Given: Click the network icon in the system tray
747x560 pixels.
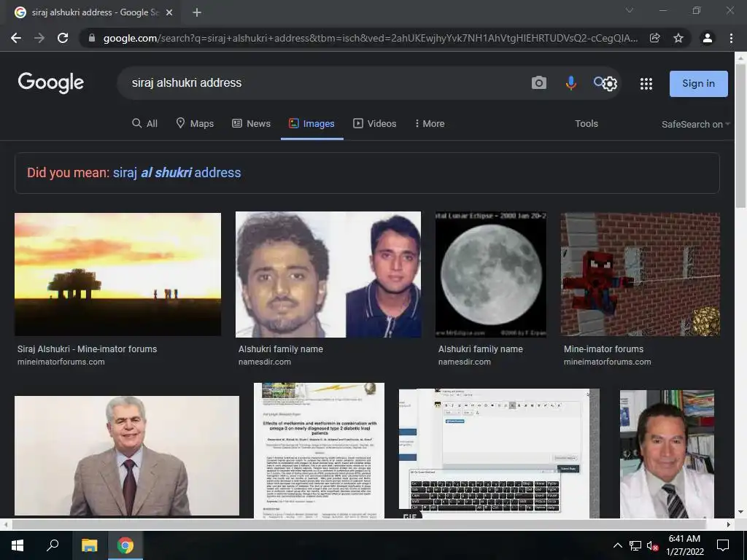Looking at the screenshot, I should point(635,545).
